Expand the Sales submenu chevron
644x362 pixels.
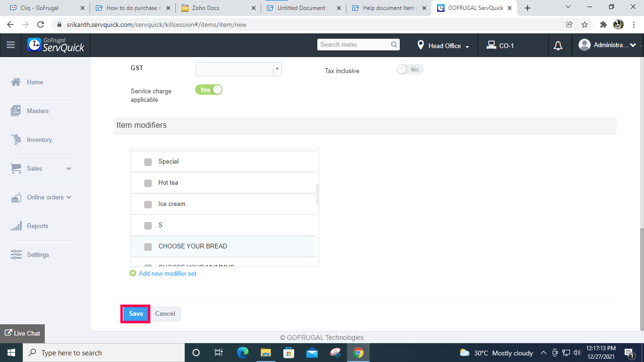(x=69, y=168)
